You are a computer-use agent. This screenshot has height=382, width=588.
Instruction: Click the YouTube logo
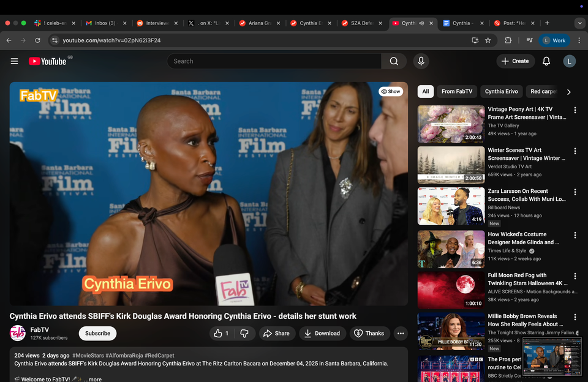(x=47, y=61)
